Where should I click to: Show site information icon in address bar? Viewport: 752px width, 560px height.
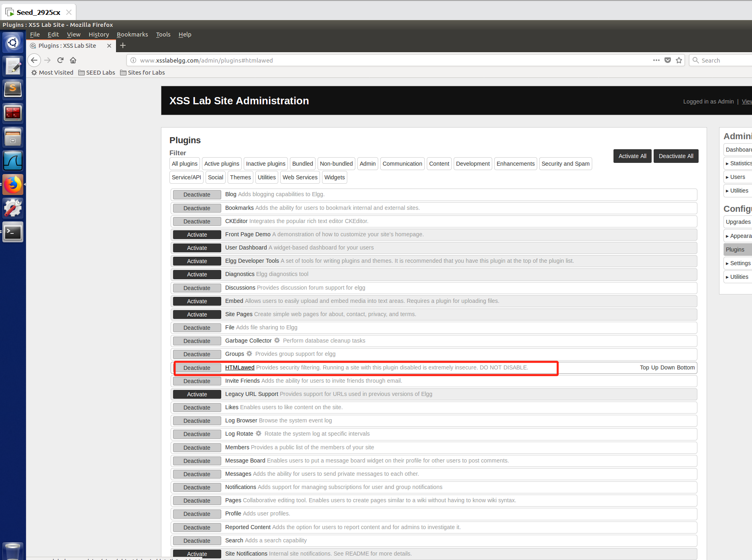click(133, 60)
